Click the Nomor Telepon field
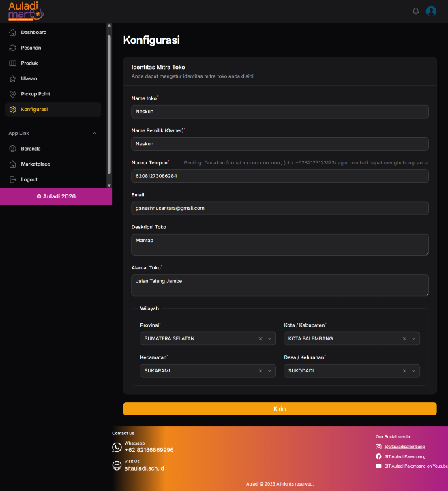This screenshot has width=448, height=491. (280, 176)
